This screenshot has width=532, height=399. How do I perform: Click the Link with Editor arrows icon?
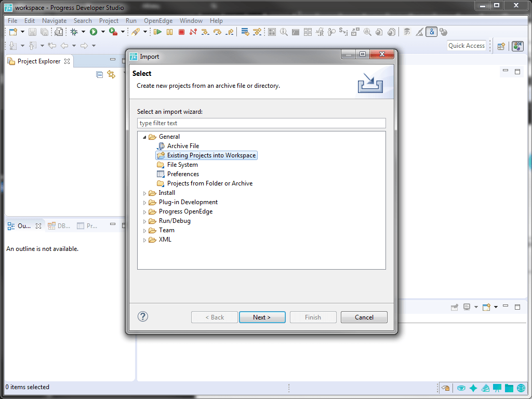(111, 74)
